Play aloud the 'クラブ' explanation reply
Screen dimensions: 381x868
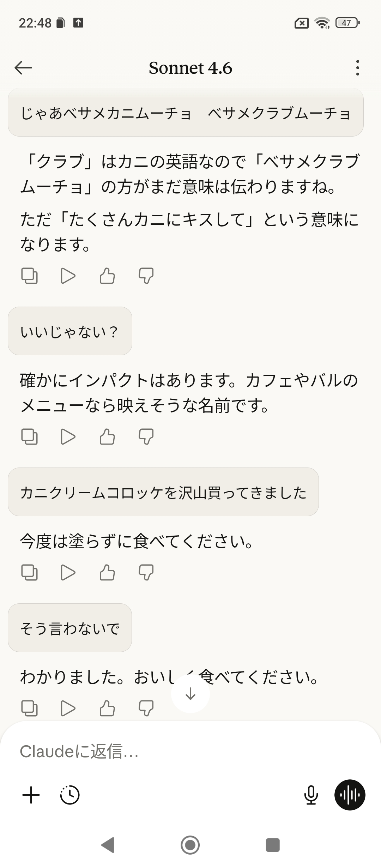[68, 276]
